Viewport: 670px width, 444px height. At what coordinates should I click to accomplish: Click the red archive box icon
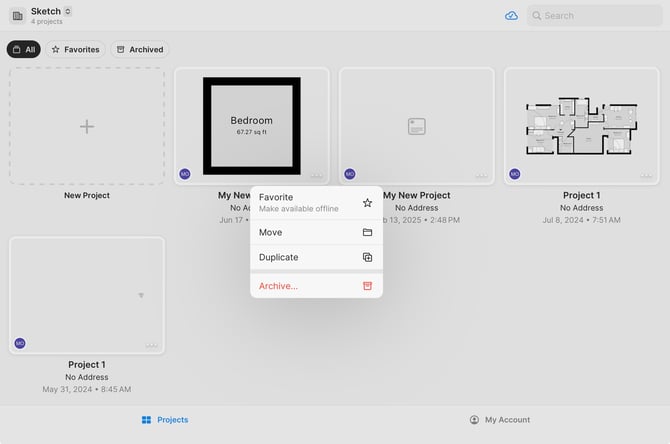[367, 286]
